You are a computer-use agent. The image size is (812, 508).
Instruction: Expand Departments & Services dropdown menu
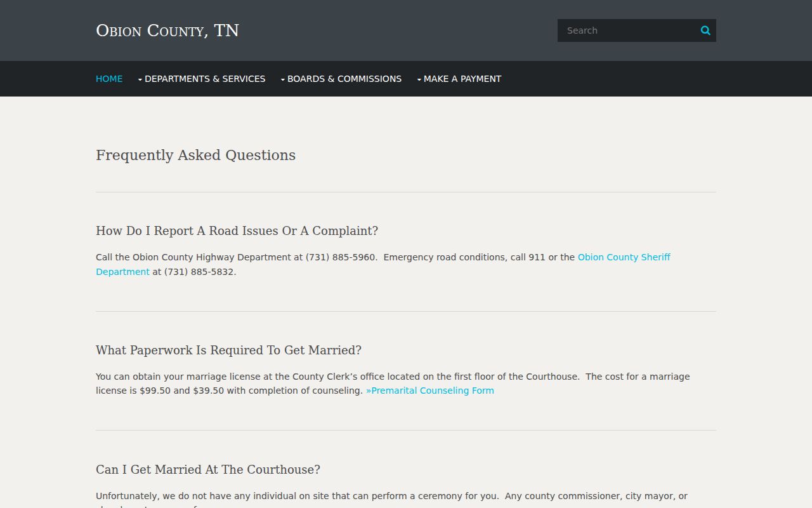point(202,79)
